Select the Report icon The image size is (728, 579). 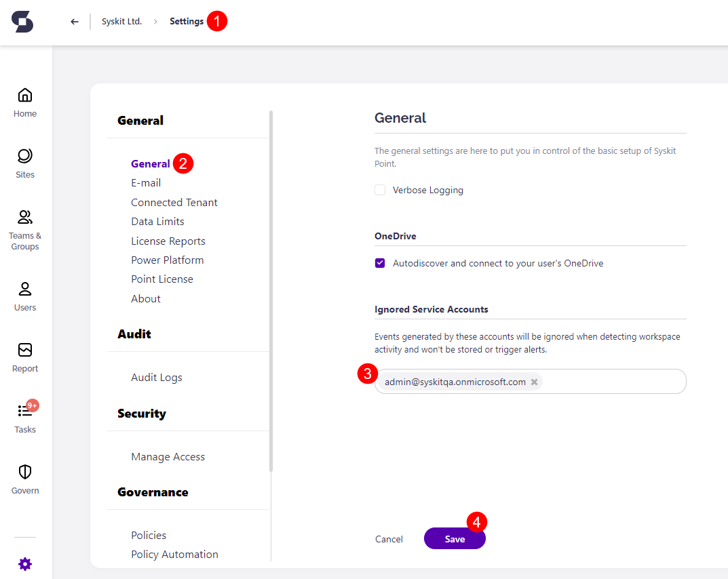point(24,356)
